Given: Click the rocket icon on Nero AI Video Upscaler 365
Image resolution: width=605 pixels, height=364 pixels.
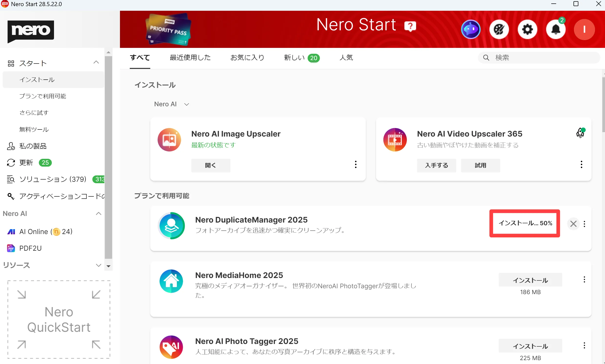Looking at the screenshot, I should point(580,133).
